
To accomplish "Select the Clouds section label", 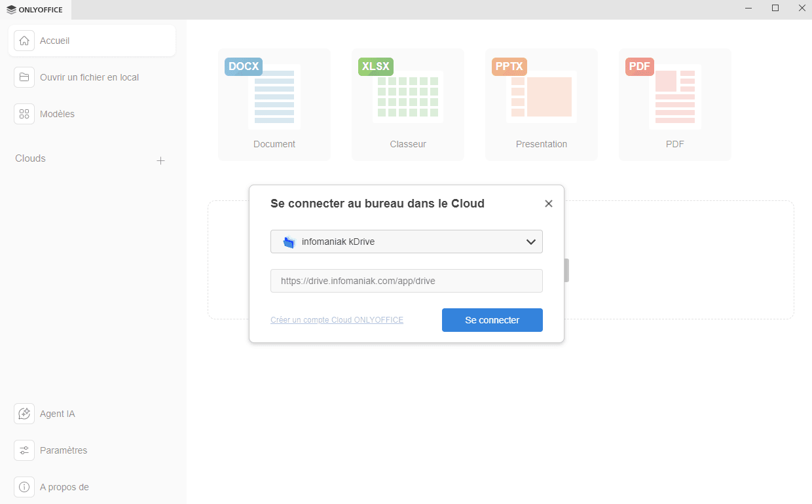I will click(x=29, y=158).
